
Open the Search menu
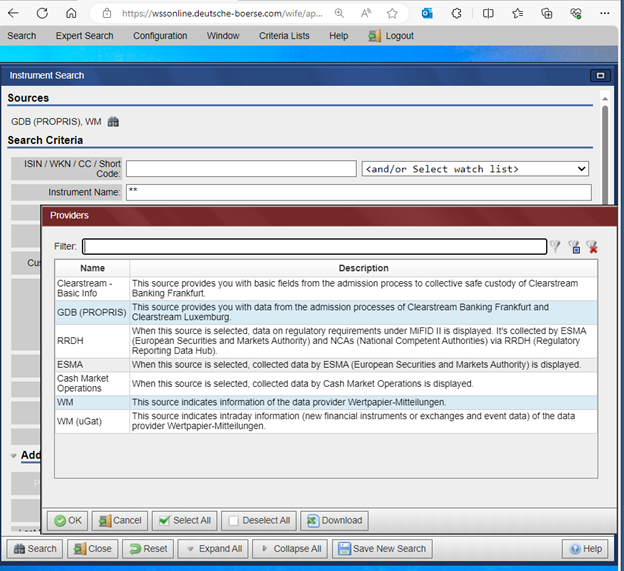point(21,36)
